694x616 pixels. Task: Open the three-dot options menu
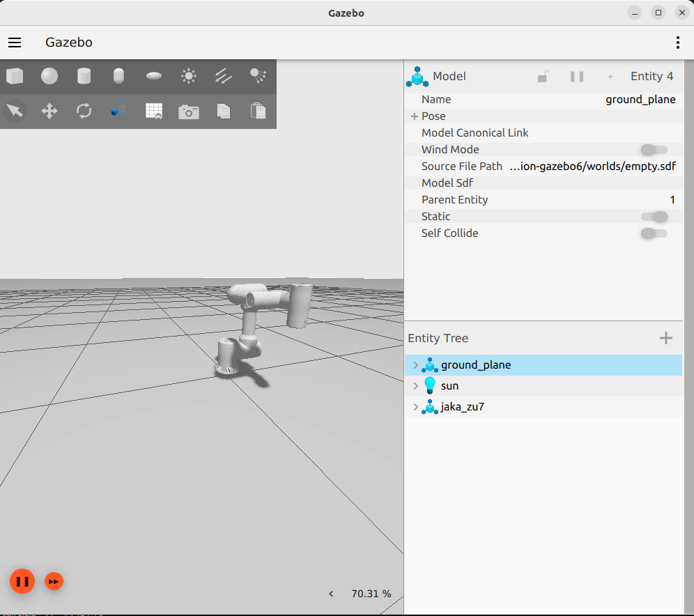coord(677,43)
